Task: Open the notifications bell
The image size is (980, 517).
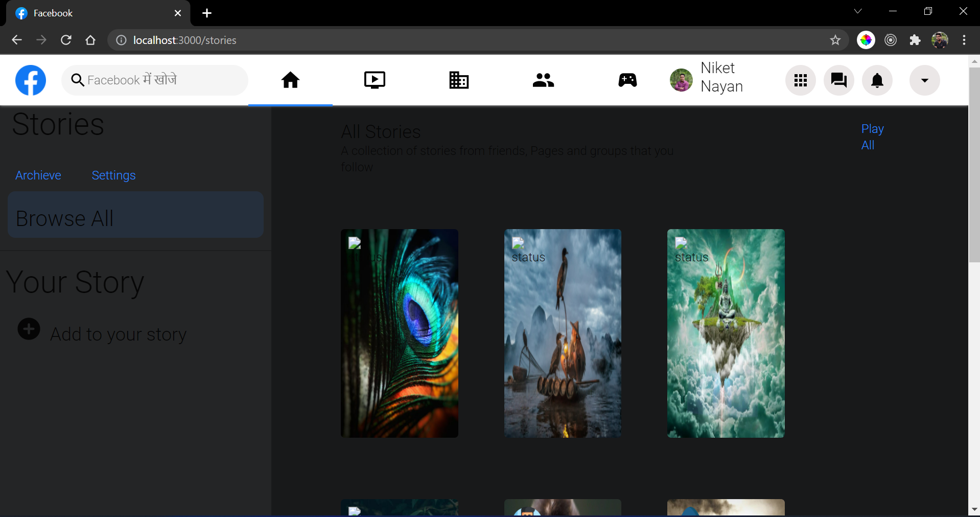Action: point(877,80)
